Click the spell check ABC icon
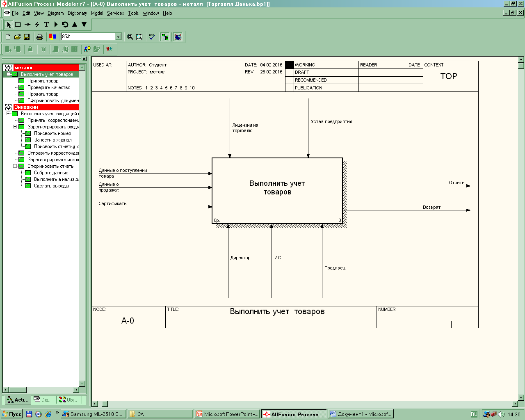The image size is (525, 420). click(152, 37)
